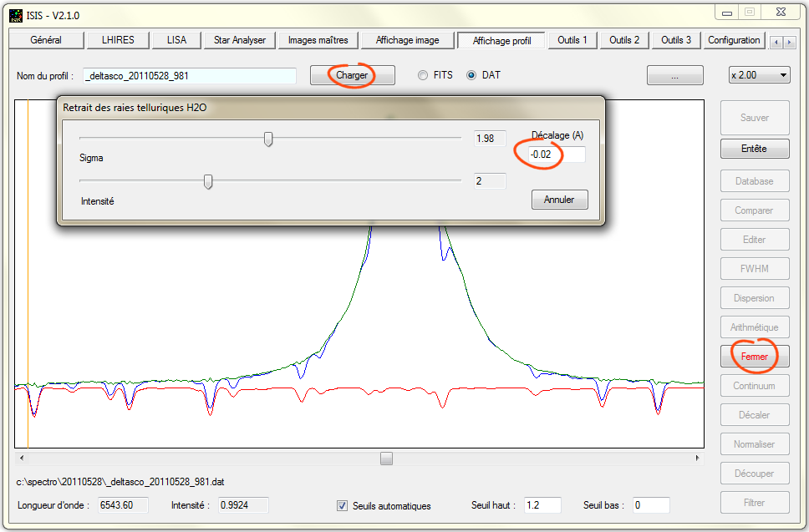
Task: Click the Entête button
Action: (754, 149)
